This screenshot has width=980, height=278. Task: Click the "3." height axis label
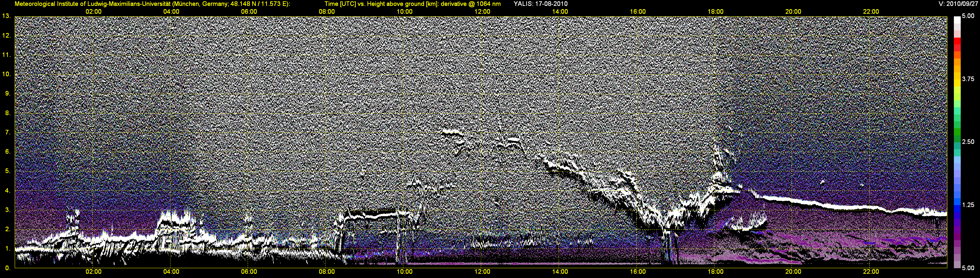[x=8, y=210]
